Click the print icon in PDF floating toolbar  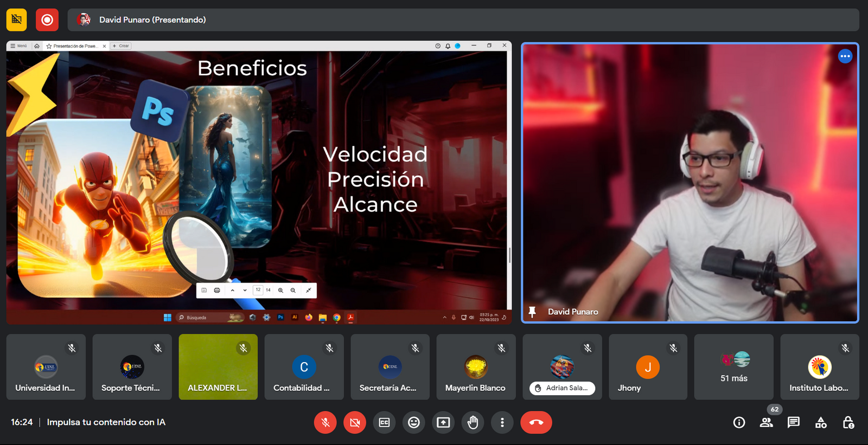click(217, 291)
